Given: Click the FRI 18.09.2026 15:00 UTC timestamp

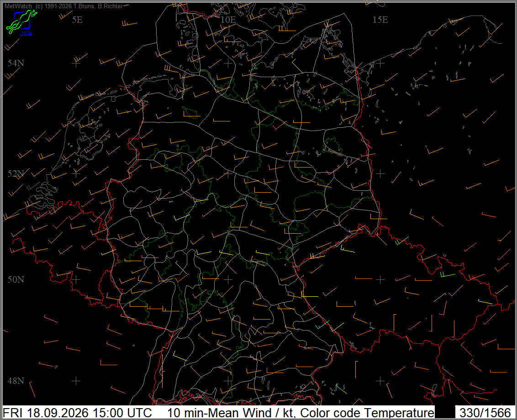Looking at the screenshot, I should click(77, 413).
